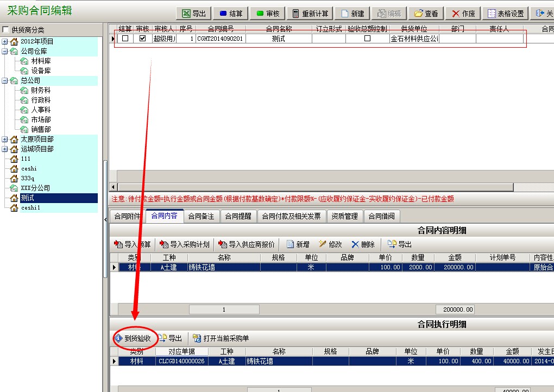Expand the 太原项目部 tree node
Image resolution: width=554 pixels, height=392 pixels.
[5, 140]
